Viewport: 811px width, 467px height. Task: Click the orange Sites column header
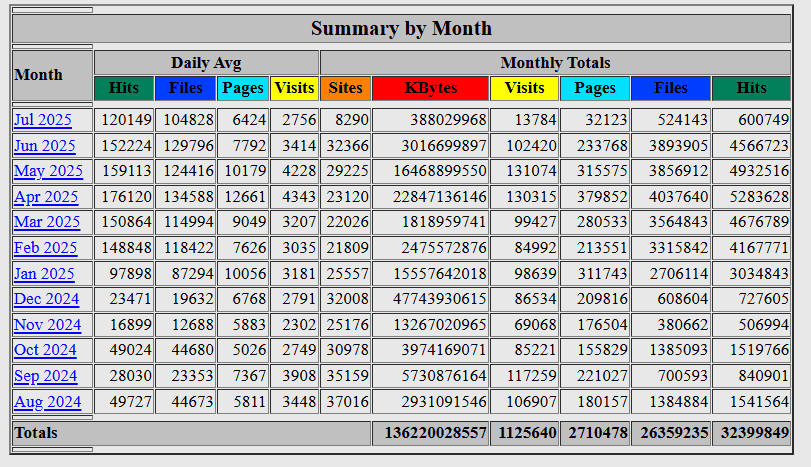[346, 88]
